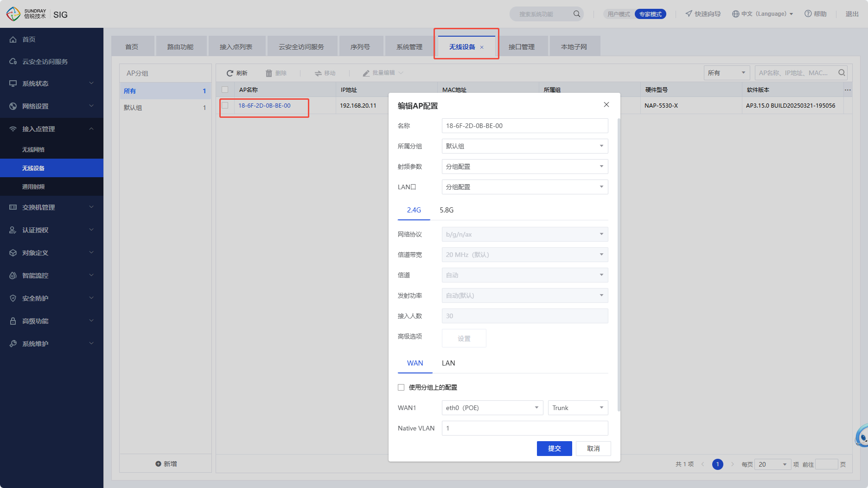
Task: Refresh the AP list (刷新)
Action: click(237, 73)
